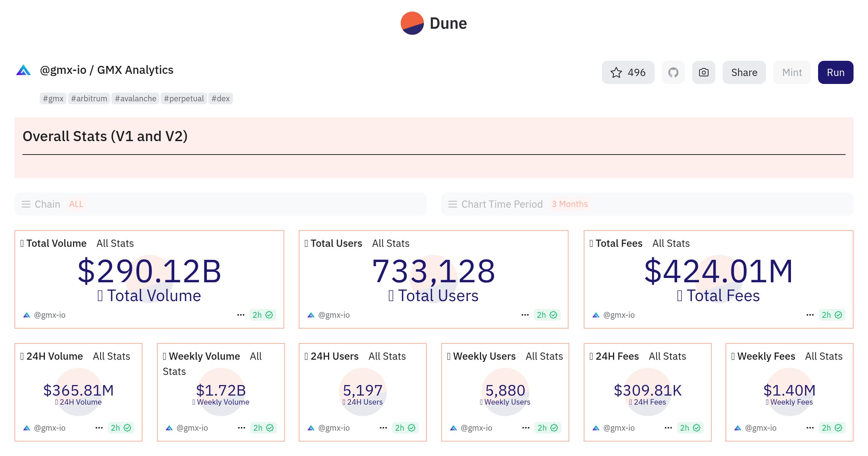Screen dimensions: 868x456
Task: Open three-dots menu on 24H Volume card
Action: point(99,428)
